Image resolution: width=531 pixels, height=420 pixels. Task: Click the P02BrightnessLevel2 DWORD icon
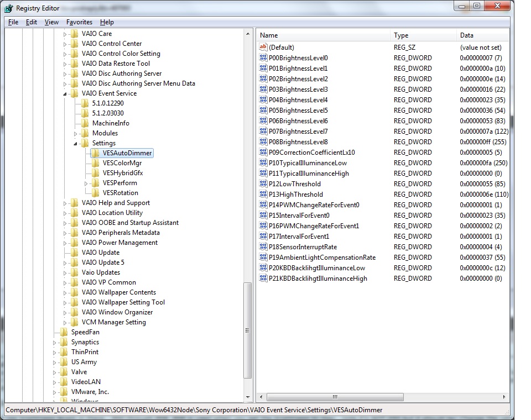[x=263, y=78]
